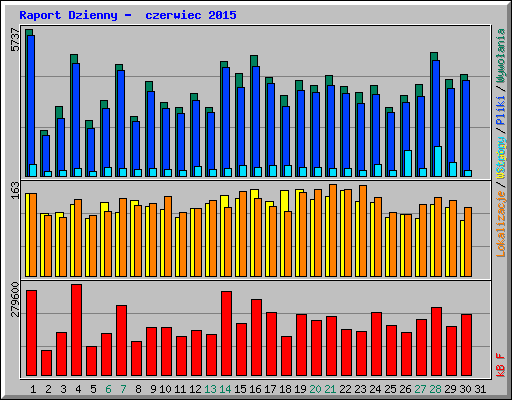Image resolution: width=512 pixels, height=400 pixels.
Task: Click the red KB bar for day 14
Action: point(226,333)
